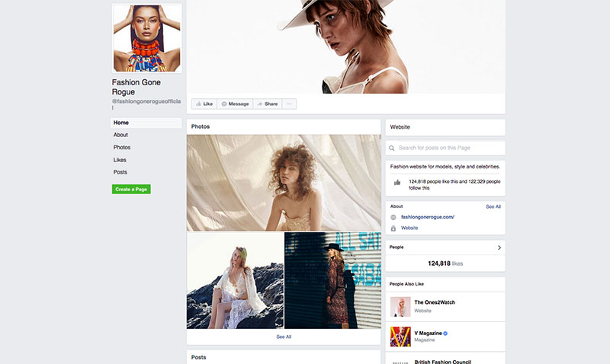
Task: Open the large photo of curly-haired model
Action: (x=284, y=183)
